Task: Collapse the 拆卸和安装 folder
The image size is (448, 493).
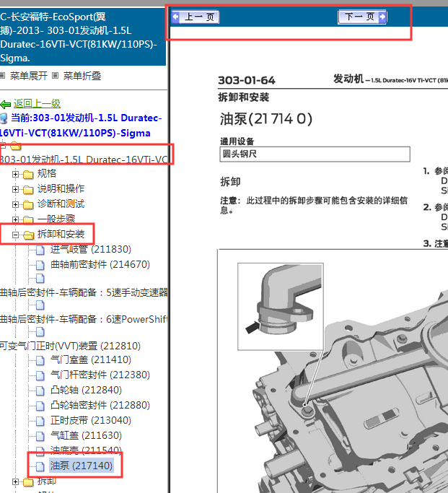Action: (15, 235)
